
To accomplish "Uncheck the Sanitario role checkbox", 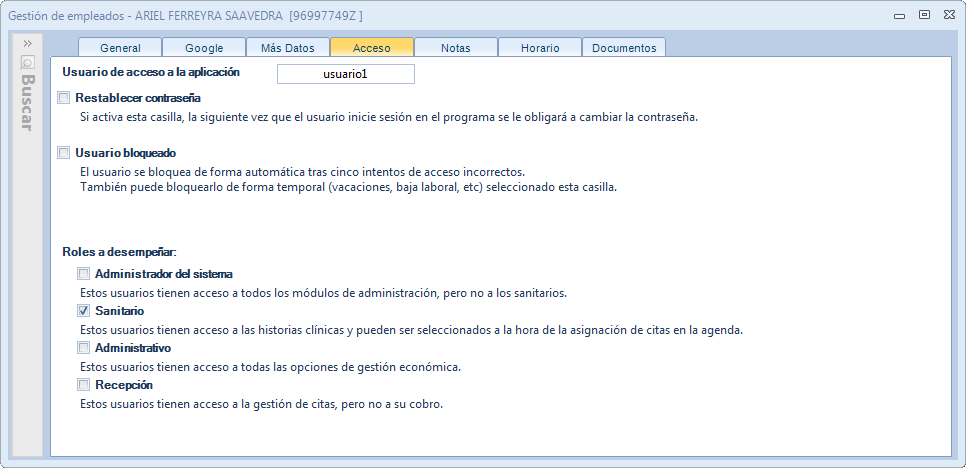I will (84, 312).
